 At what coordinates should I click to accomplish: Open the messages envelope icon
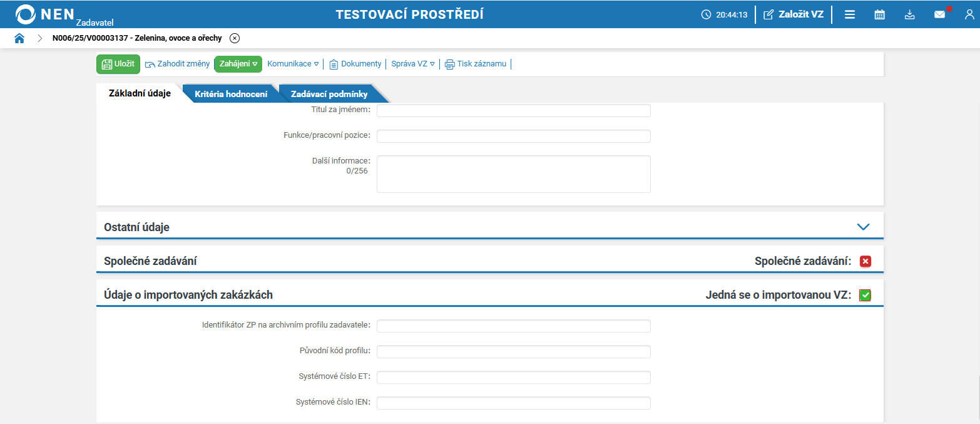click(939, 14)
